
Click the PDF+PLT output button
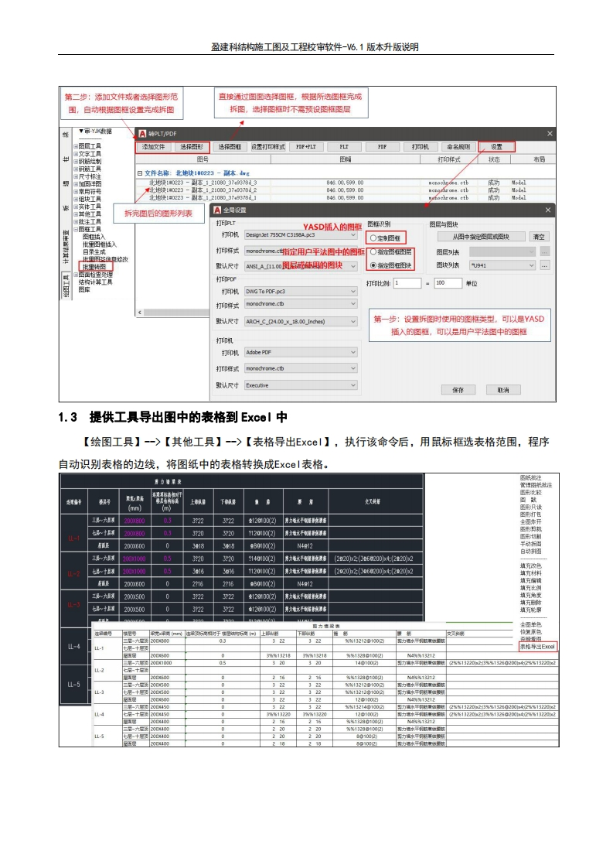pyautogui.click(x=306, y=147)
